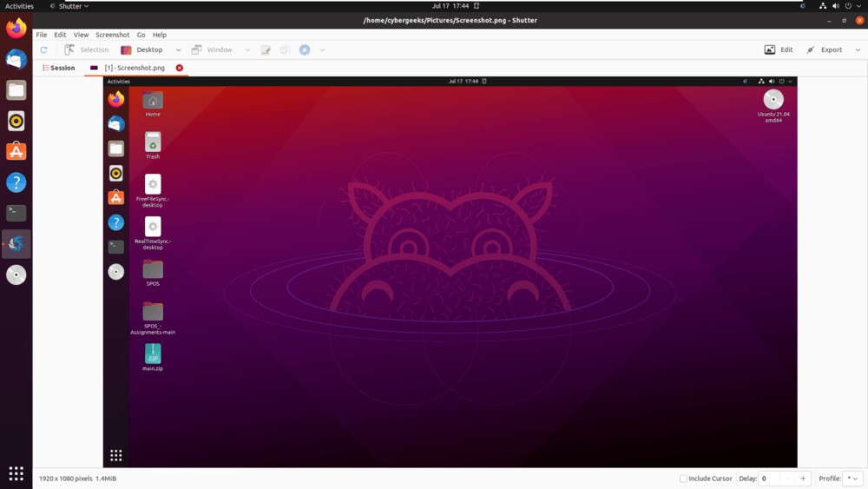Launch Firefox from the dock
This screenshot has width=868, height=489.
point(16,29)
